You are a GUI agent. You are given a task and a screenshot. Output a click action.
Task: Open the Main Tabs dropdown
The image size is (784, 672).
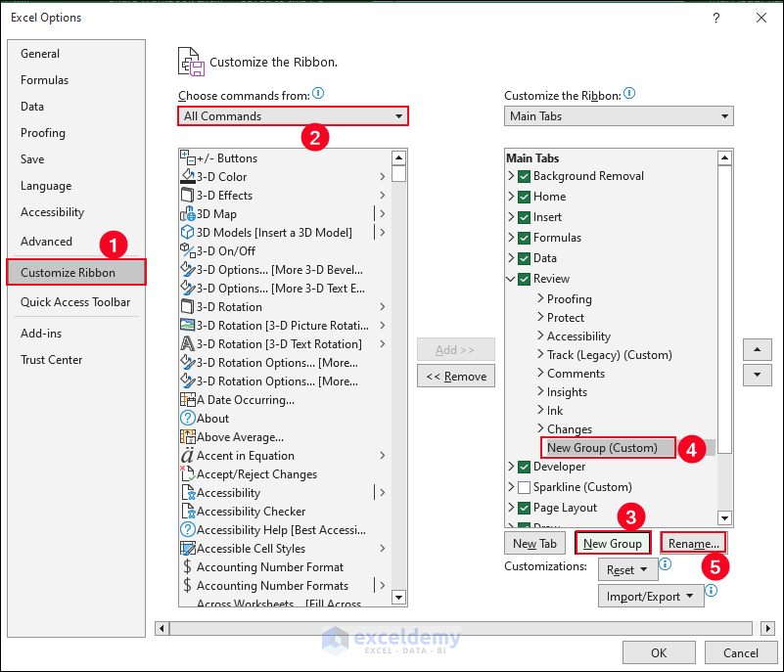(x=619, y=116)
